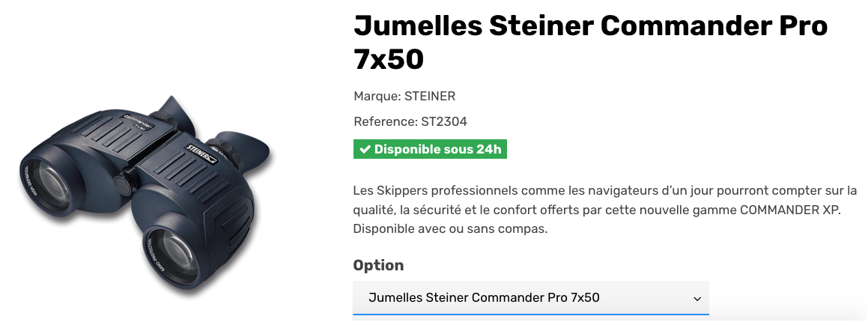Click the ST2304 reference code
This screenshot has width=868, height=334.
point(444,121)
